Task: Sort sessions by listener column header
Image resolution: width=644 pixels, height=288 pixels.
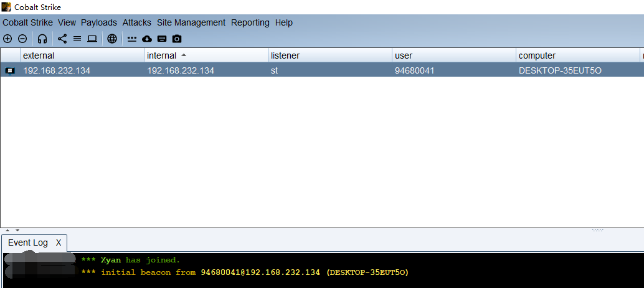Action: [x=330, y=55]
